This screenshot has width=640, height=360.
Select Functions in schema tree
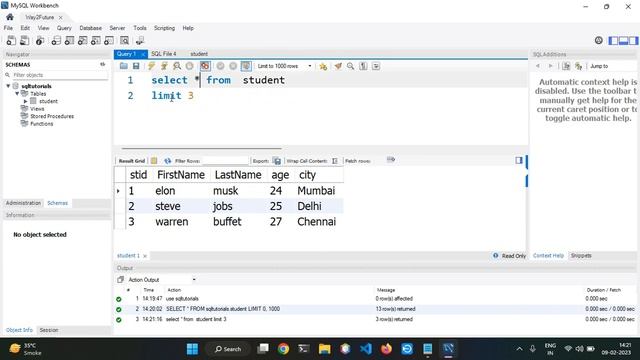coord(42,124)
